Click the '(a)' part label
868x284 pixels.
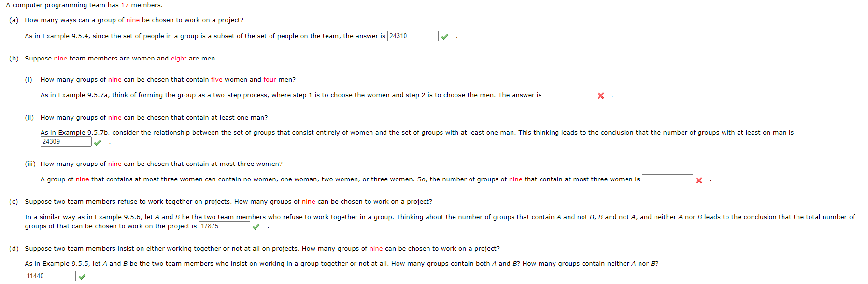coord(14,20)
